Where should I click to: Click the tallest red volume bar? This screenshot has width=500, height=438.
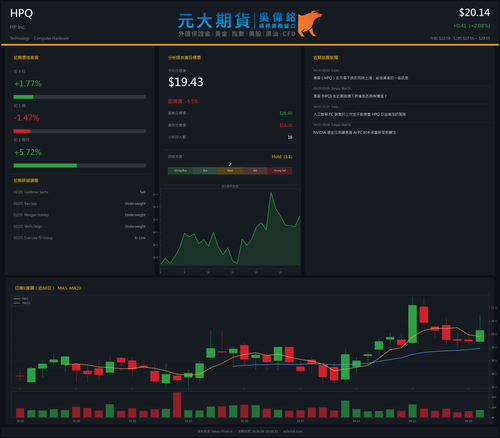177,405
